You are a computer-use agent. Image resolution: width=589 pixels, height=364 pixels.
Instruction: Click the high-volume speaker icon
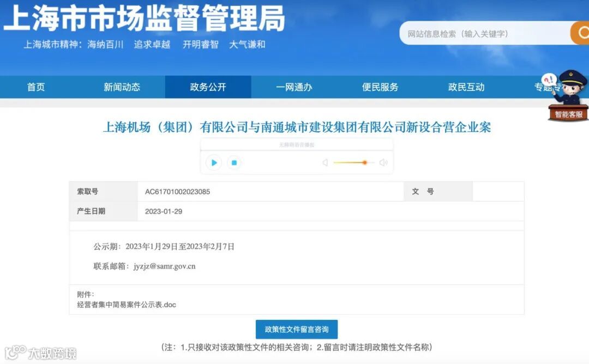(x=383, y=162)
